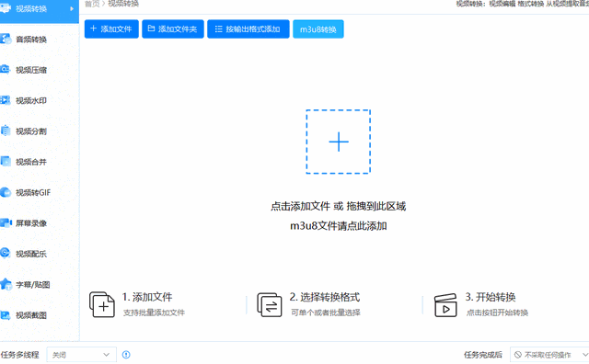The height and width of the screenshot is (364, 589).
Task: Click the blue 添加文件 button
Action: (111, 28)
